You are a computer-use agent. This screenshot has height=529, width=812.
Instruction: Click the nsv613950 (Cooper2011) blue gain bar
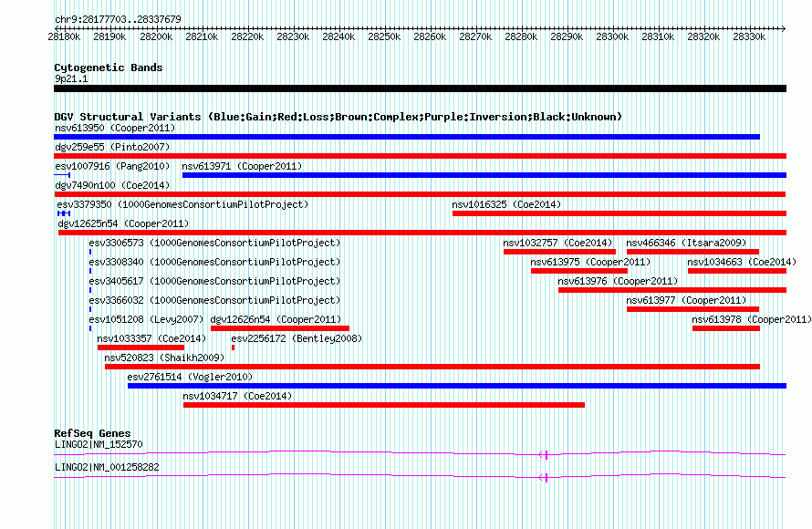[407, 137]
